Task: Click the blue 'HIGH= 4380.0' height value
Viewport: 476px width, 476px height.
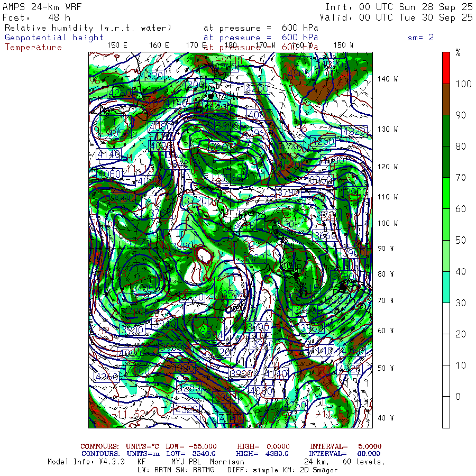Action: pos(262,454)
